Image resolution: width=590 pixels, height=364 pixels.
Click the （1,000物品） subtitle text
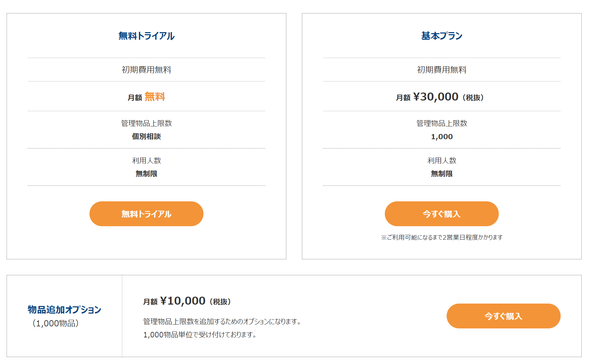(x=56, y=323)
